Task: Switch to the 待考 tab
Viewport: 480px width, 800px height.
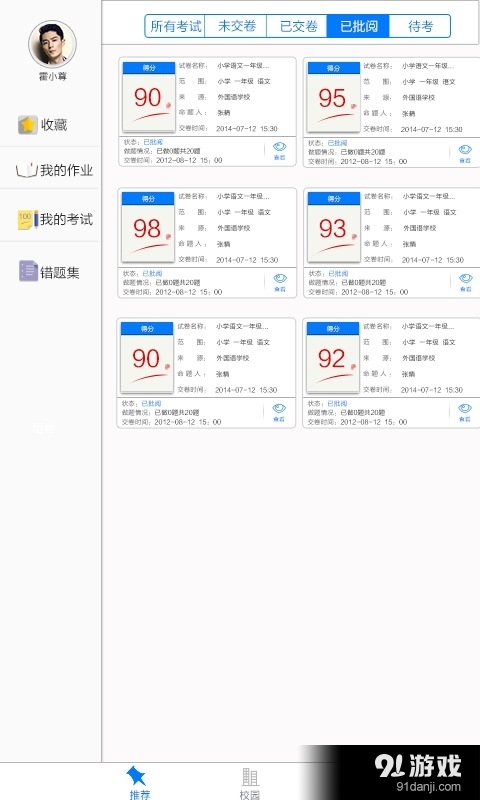Action: pyautogui.click(x=420, y=26)
